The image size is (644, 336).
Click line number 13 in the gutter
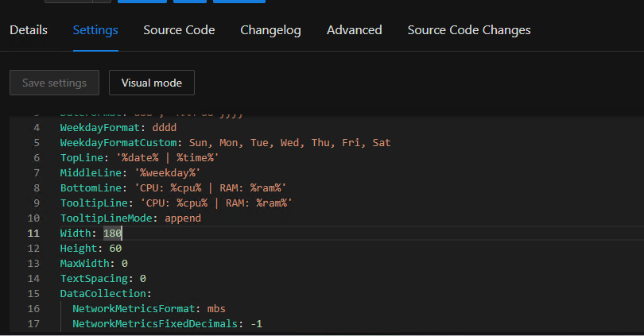[x=33, y=264]
